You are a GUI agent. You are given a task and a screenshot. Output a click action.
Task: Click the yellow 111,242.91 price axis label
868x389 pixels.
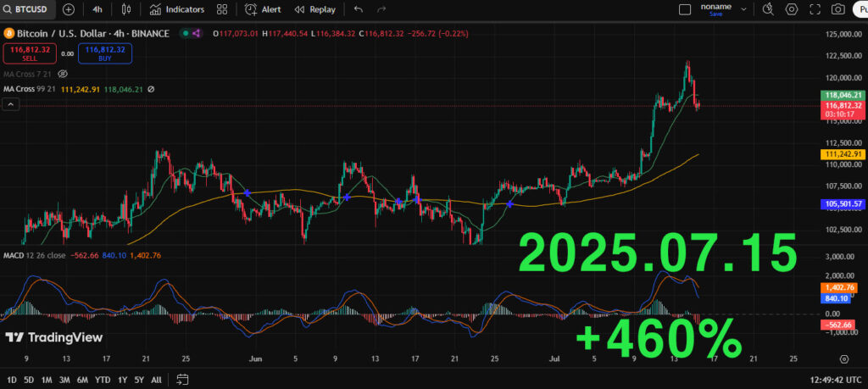[842, 154]
